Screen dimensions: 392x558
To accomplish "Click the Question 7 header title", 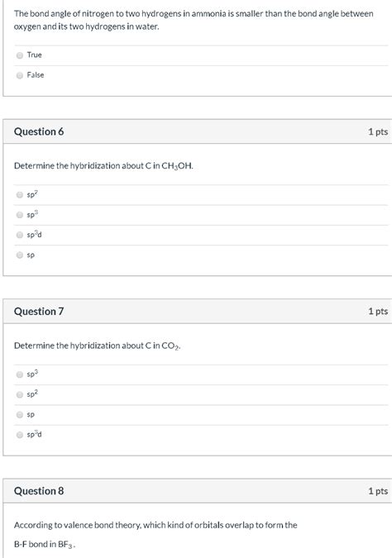I will pos(39,312).
